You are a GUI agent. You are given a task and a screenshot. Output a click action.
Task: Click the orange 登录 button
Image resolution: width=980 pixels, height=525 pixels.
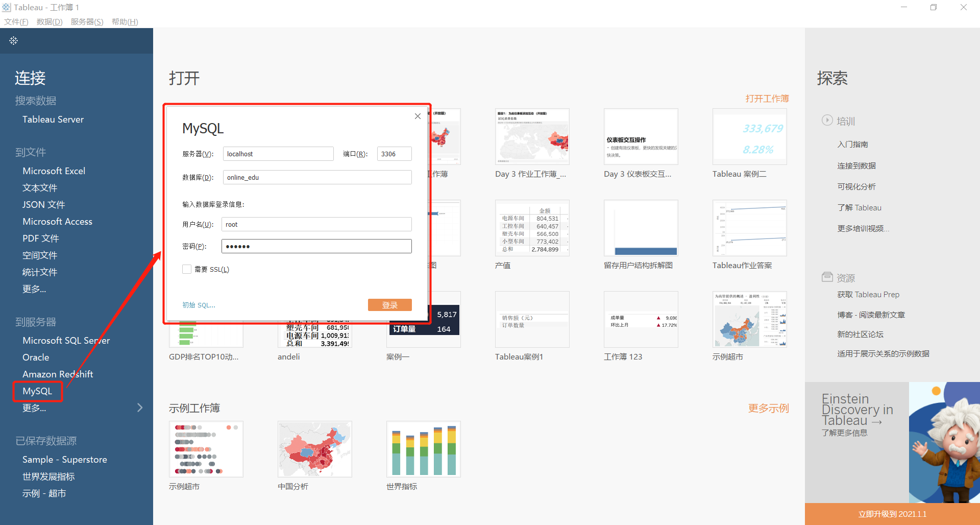pyautogui.click(x=390, y=305)
